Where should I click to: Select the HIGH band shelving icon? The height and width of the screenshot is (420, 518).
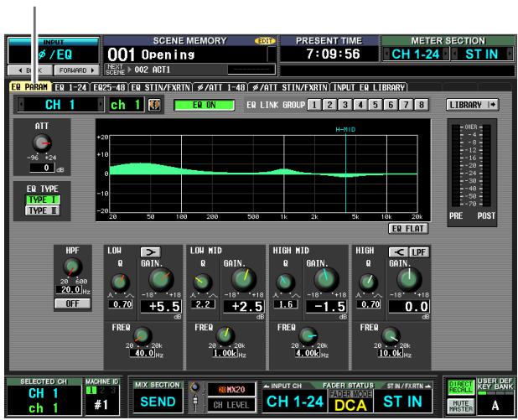[398, 252]
